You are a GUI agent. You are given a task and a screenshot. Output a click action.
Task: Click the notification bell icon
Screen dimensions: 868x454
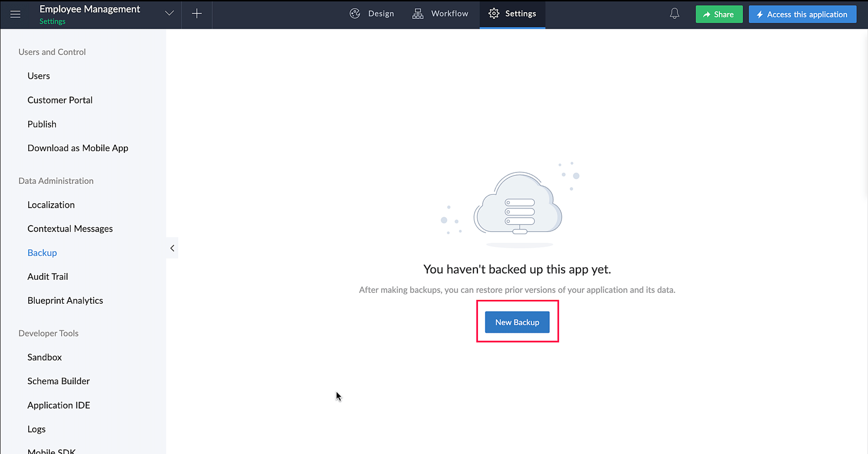[x=674, y=14]
